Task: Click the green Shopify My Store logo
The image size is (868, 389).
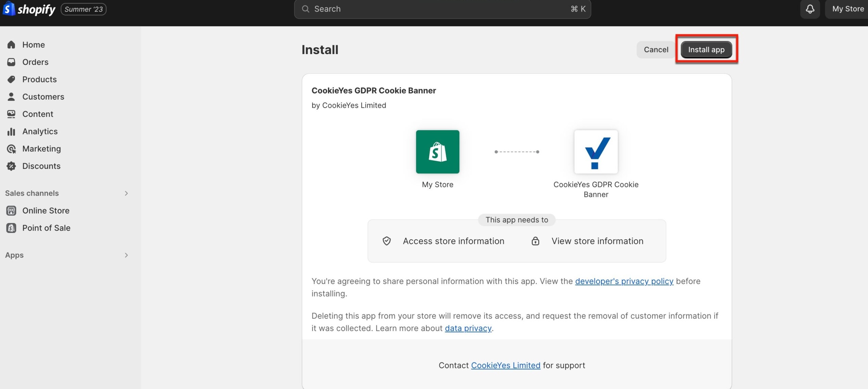Action: point(438,152)
